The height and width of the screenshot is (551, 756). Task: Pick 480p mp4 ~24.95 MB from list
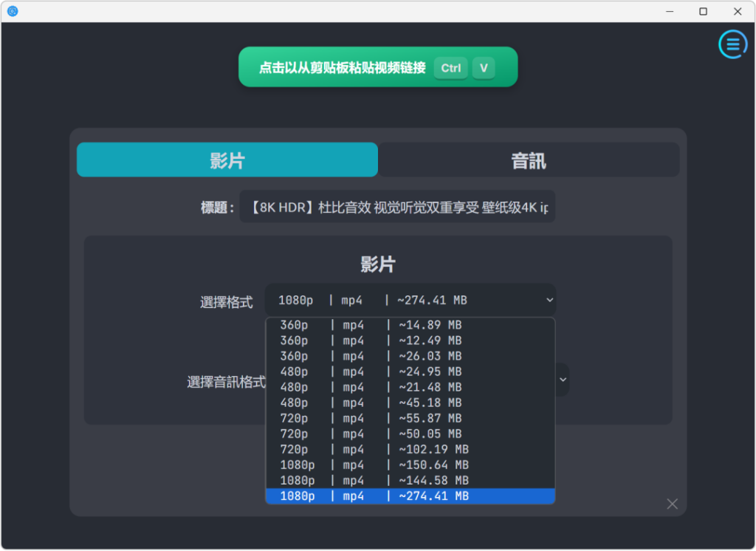[410, 372]
